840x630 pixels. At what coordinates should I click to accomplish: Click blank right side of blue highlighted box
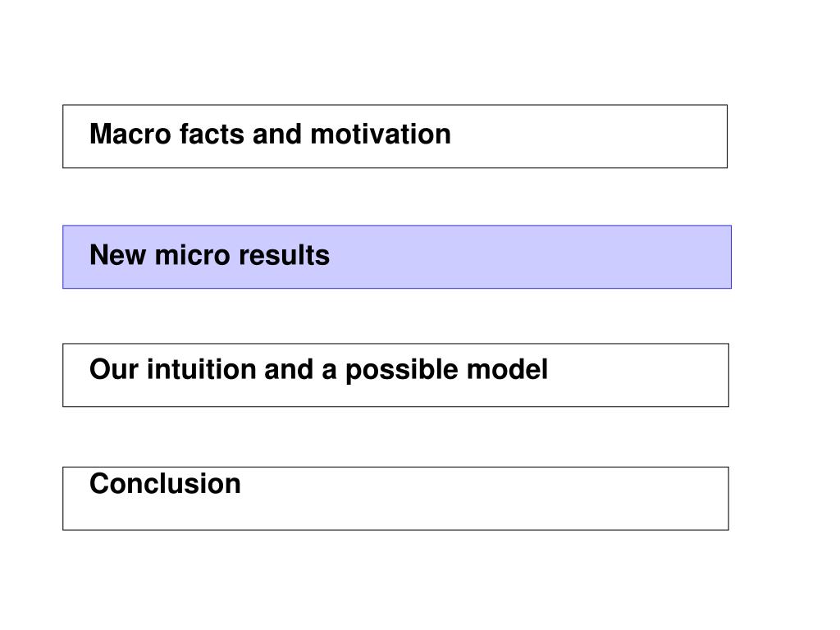tap(536, 257)
